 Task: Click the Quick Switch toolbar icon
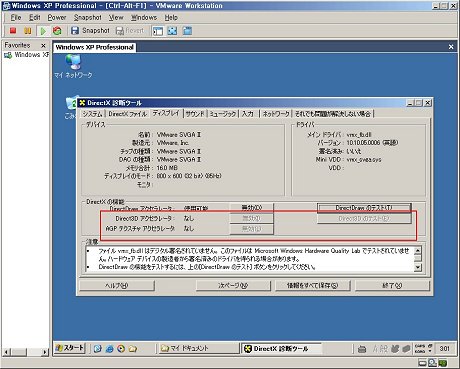[x=187, y=31]
